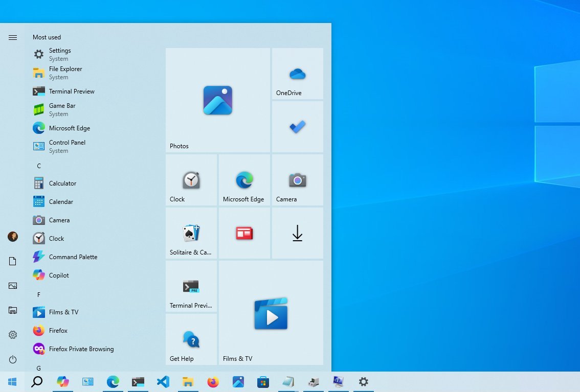Viewport: 580px width, 392px height.
Task: Open the user account avatar
Action: [x=13, y=237]
